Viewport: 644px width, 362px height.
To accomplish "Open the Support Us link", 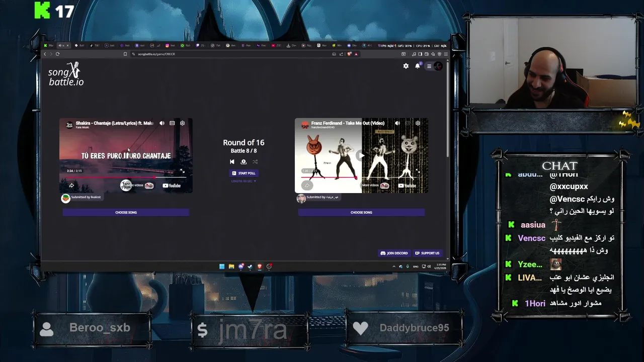I will (x=427, y=253).
